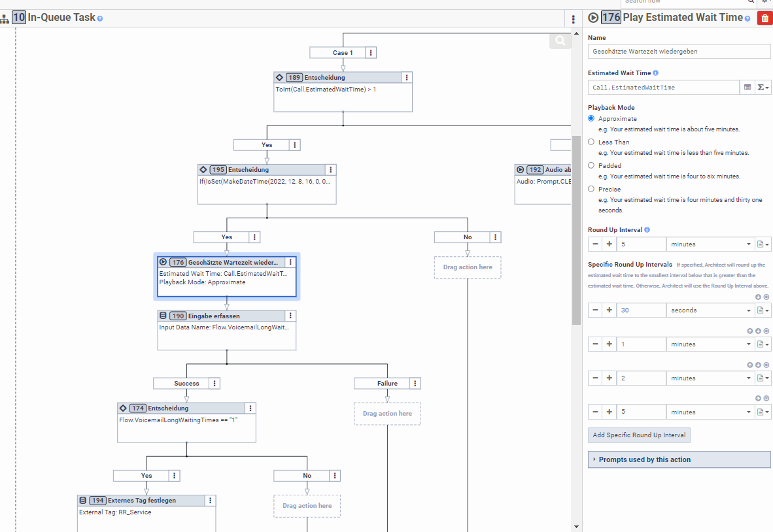
Task: Open canvas search magnifier button
Action: click(560, 41)
